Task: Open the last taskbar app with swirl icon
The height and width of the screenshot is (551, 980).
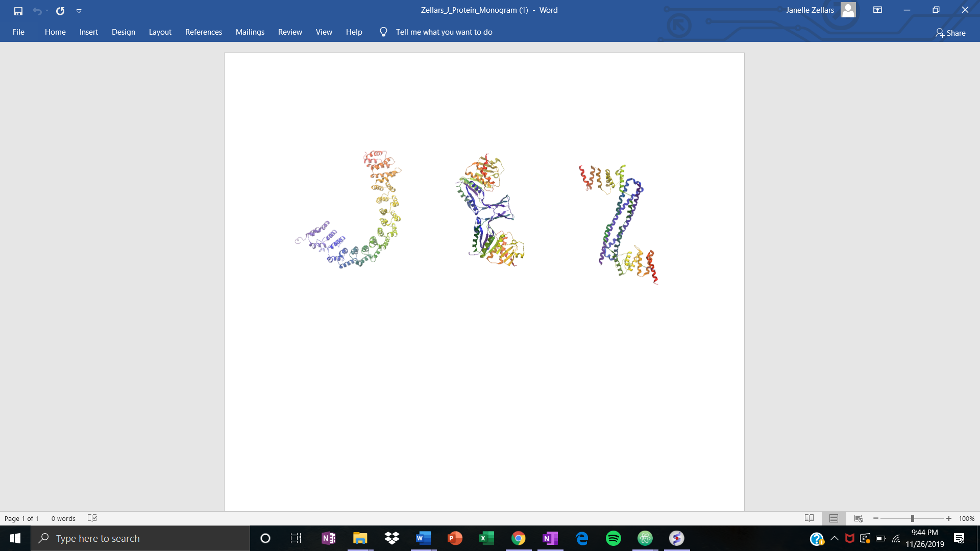Action: [x=677, y=538]
